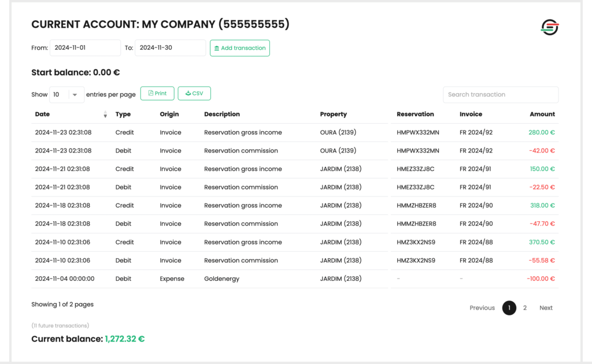Click the Type column header
Screen dimensions: 592x364
(x=123, y=114)
